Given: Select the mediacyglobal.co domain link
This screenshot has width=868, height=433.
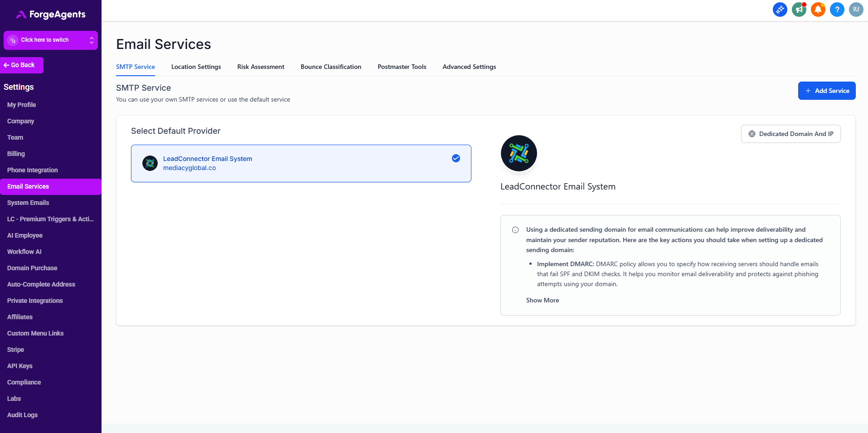Looking at the screenshot, I should [x=189, y=168].
